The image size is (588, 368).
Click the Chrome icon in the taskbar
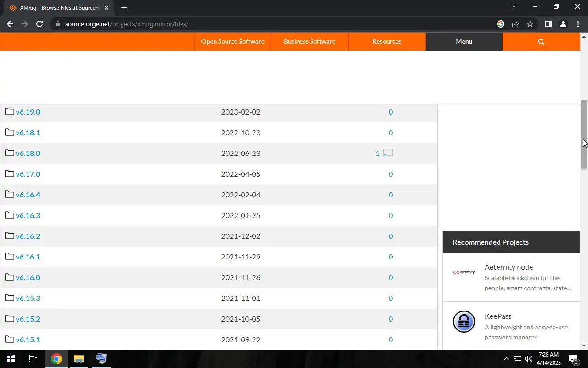[x=57, y=359]
